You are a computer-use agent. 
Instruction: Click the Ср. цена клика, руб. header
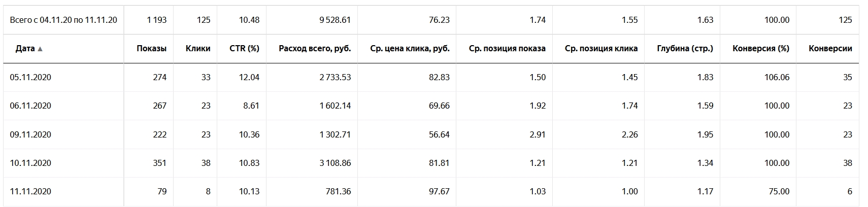(x=410, y=49)
